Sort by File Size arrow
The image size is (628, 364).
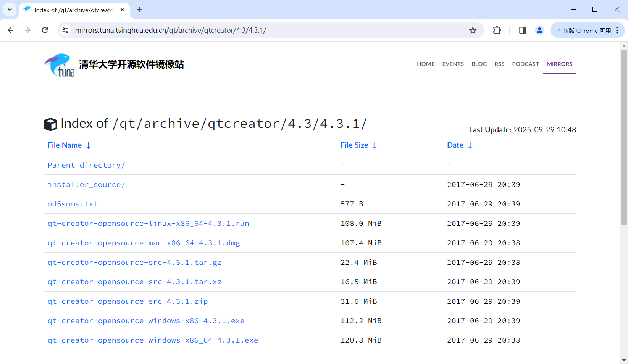[375, 145]
